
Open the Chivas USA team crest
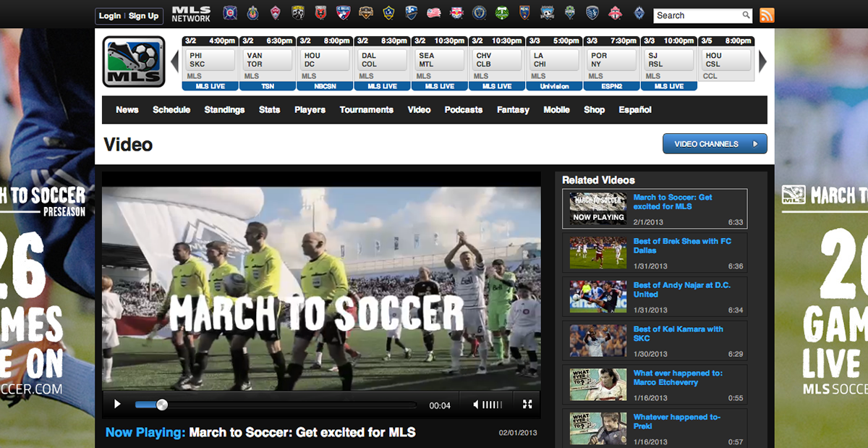tap(252, 12)
